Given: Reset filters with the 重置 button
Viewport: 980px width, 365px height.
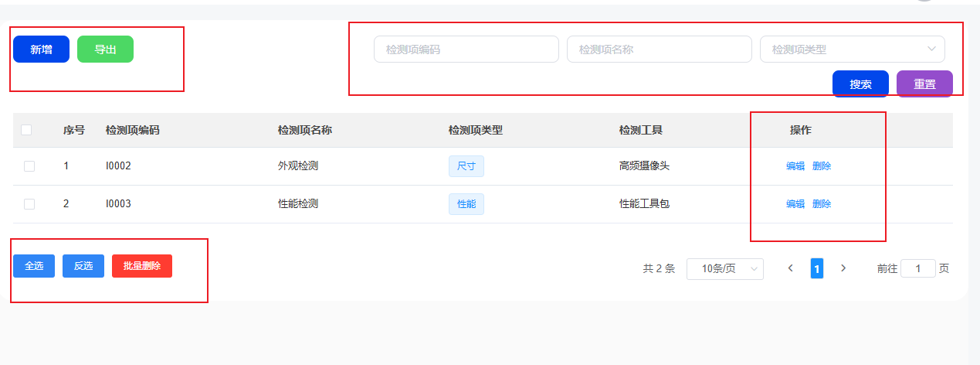Looking at the screenshot, I should click(924, 84).
